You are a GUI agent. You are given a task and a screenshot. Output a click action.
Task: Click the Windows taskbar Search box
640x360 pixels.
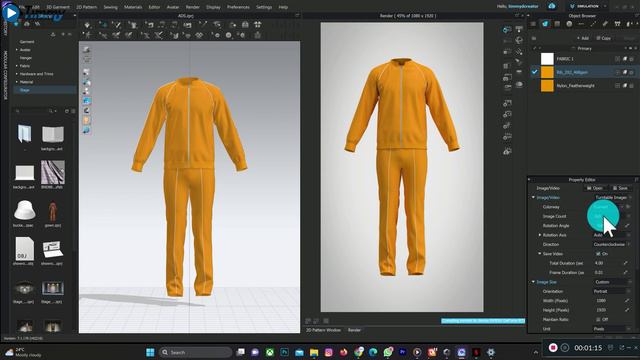196,352
